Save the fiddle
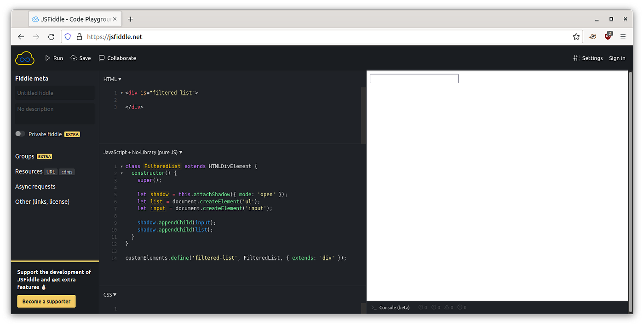This screenshot has height=326, width=644. 81,58
